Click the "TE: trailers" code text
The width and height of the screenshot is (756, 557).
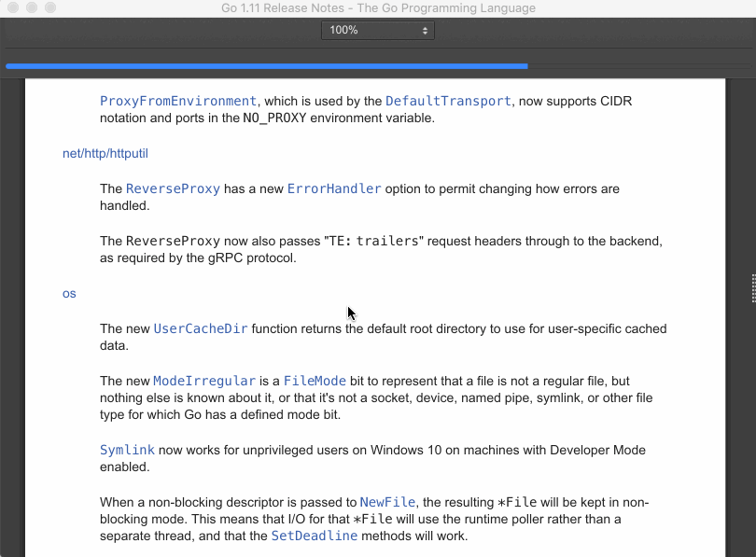[373, 241]
